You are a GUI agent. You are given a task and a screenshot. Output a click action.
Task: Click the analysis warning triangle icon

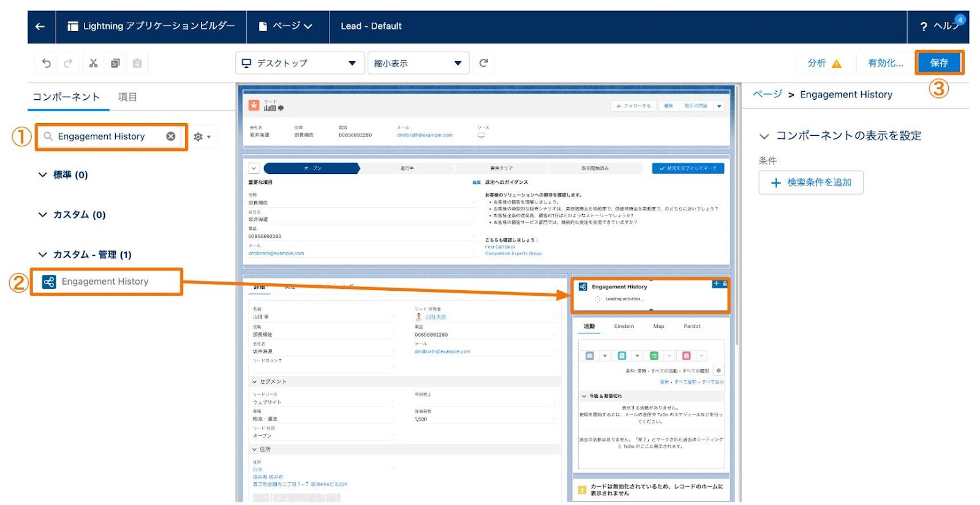[x=837, y=64]
